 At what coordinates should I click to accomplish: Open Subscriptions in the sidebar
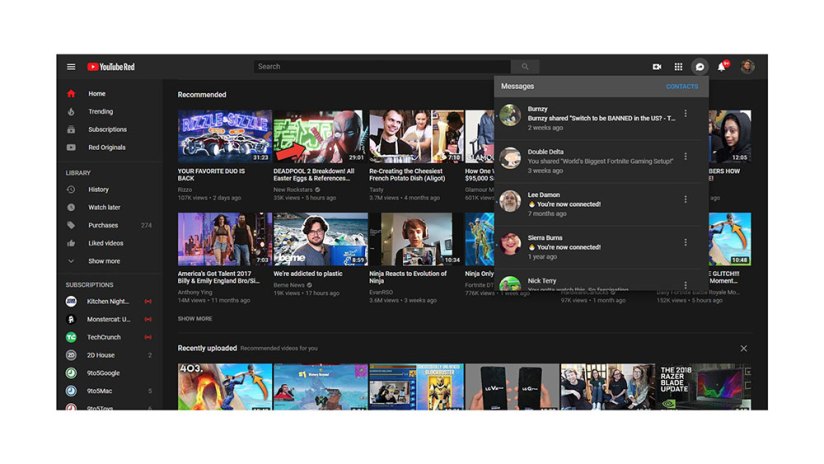coord(107,129)
